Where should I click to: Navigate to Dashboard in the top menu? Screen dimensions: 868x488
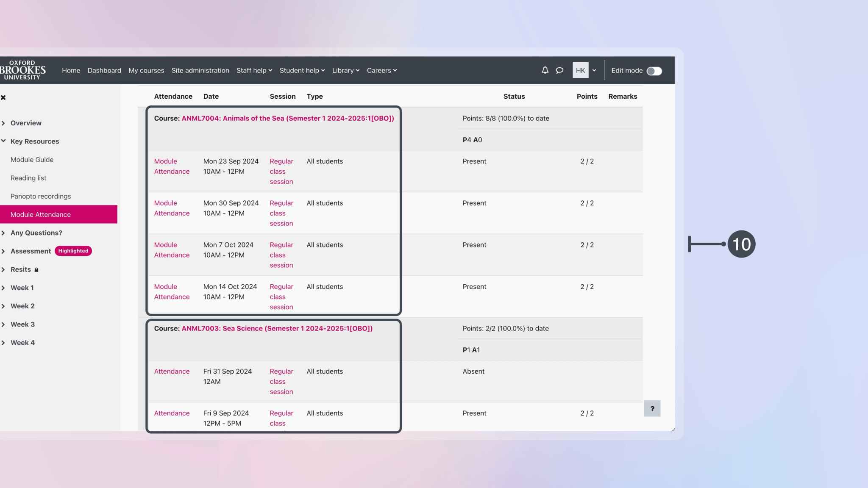coord(104,70)
